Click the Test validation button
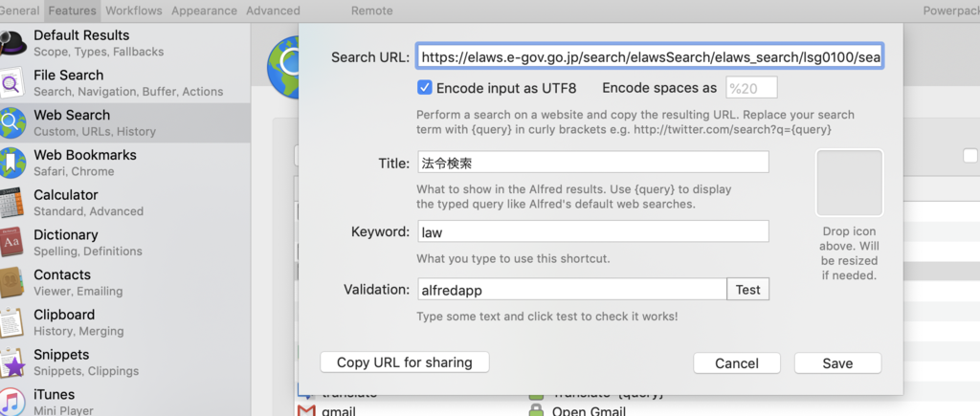980x416 pixels. pos(748,289)
